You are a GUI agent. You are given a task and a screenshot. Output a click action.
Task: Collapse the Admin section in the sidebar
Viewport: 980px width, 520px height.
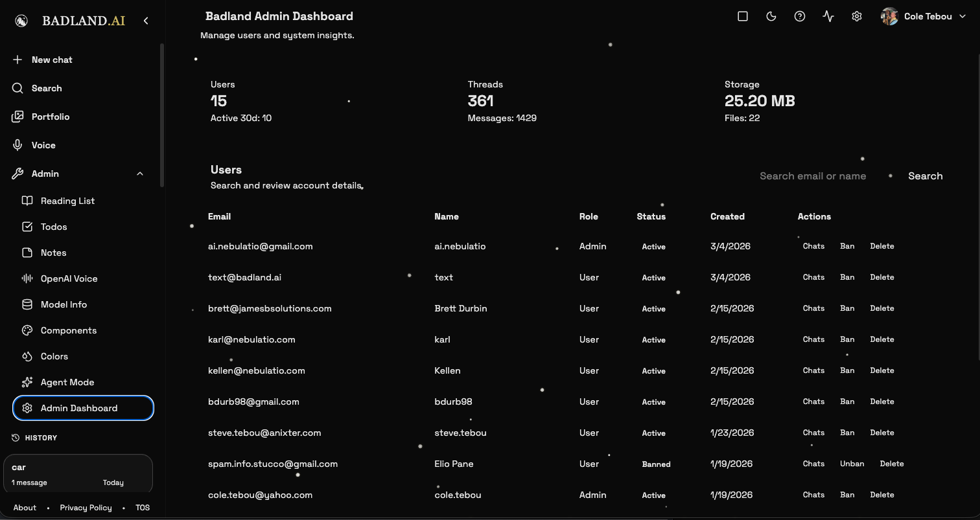pyautogui.click(x=140, y=174)
